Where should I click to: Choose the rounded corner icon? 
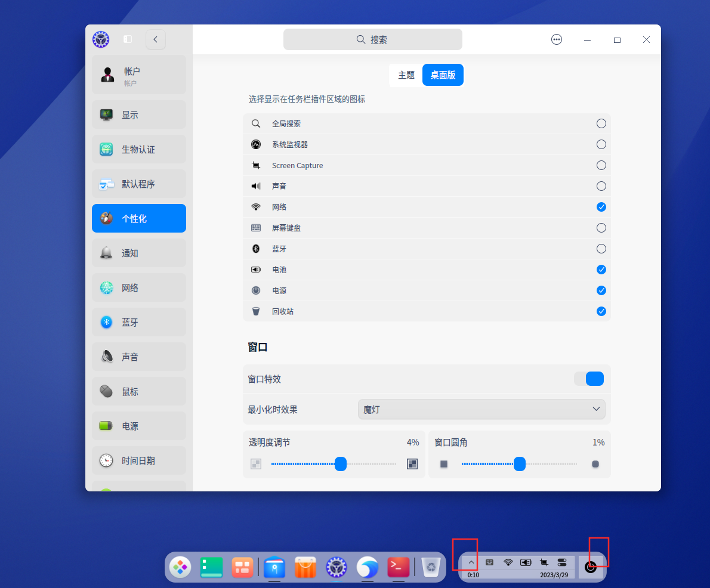point(595,464)
